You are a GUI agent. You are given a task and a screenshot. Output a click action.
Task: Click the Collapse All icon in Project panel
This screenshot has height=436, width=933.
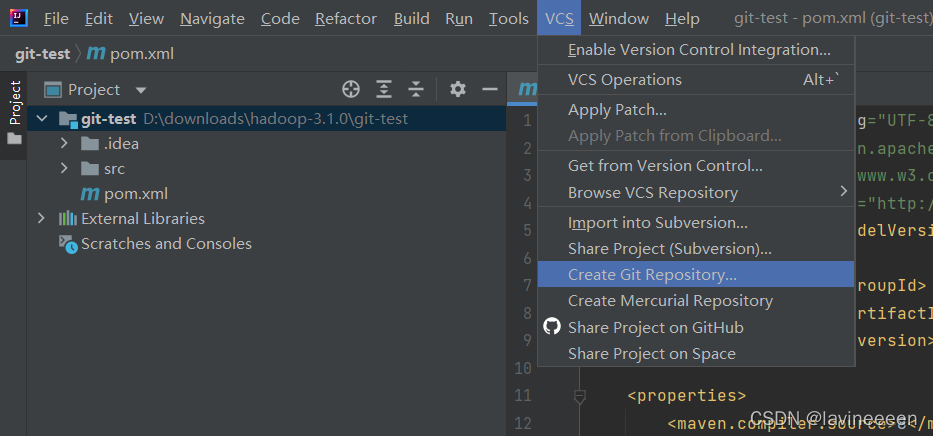tap(416, 89)
